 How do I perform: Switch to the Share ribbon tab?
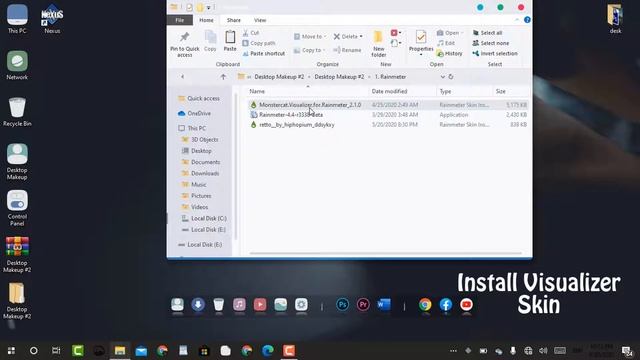tap(234, 20)
